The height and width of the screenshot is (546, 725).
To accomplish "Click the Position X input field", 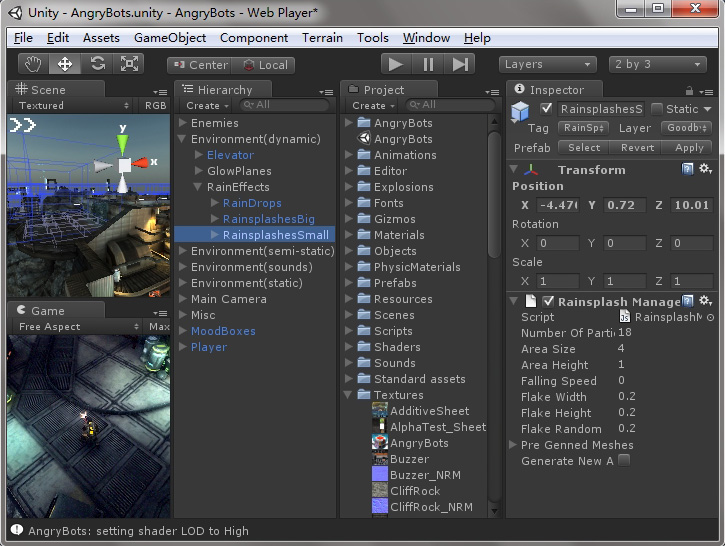I will (558, 205).
